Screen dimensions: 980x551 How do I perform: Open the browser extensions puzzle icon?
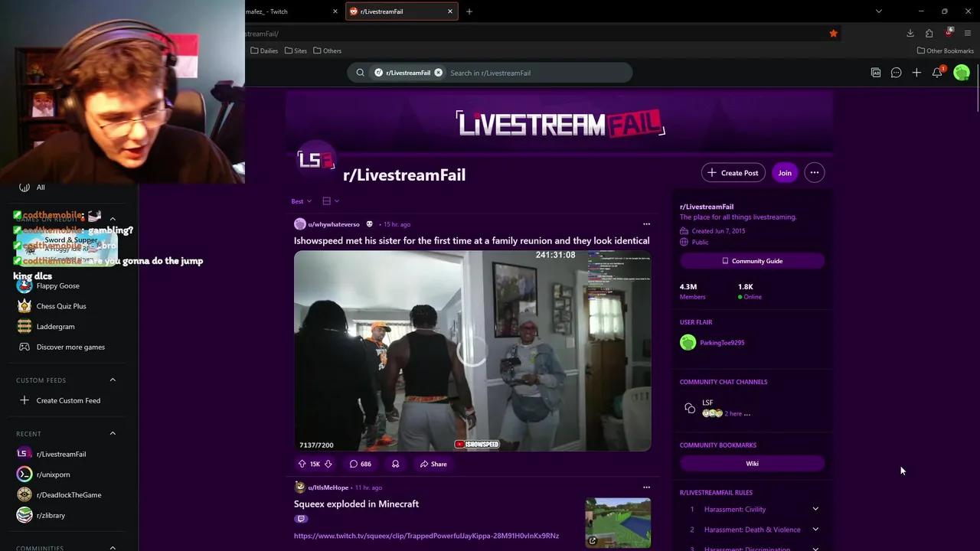point(929,33)
